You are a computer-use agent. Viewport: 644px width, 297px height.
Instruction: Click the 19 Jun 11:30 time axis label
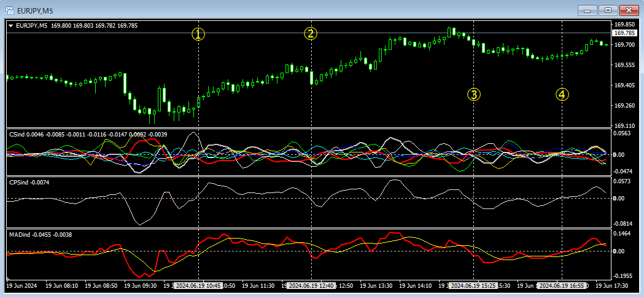tap(258, 285)
